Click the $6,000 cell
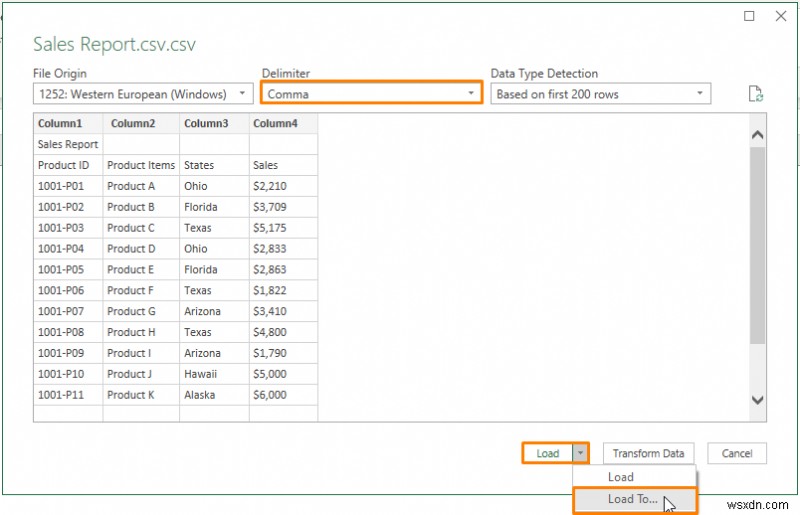Screen dimensions: 800x515 [283, 396]
